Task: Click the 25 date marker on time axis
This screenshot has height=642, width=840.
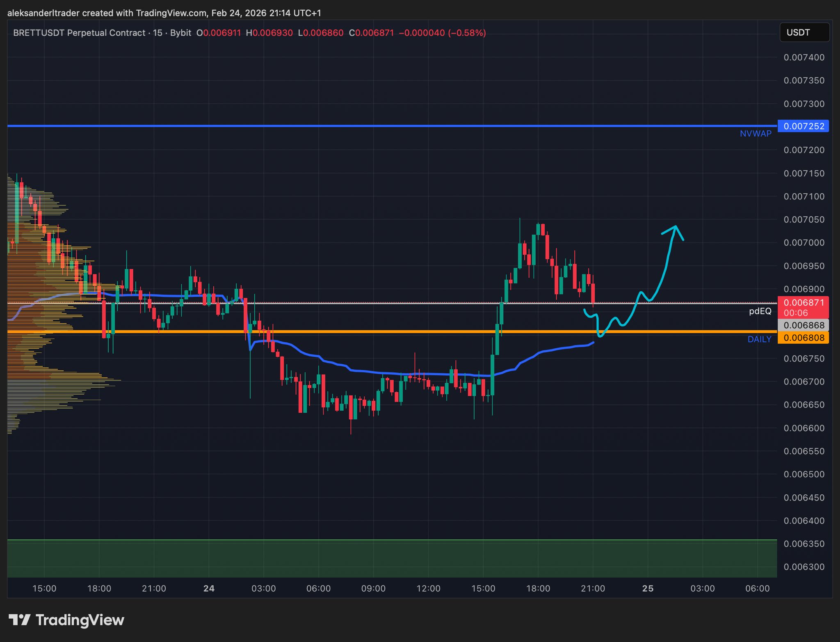Action: [648, 588]
